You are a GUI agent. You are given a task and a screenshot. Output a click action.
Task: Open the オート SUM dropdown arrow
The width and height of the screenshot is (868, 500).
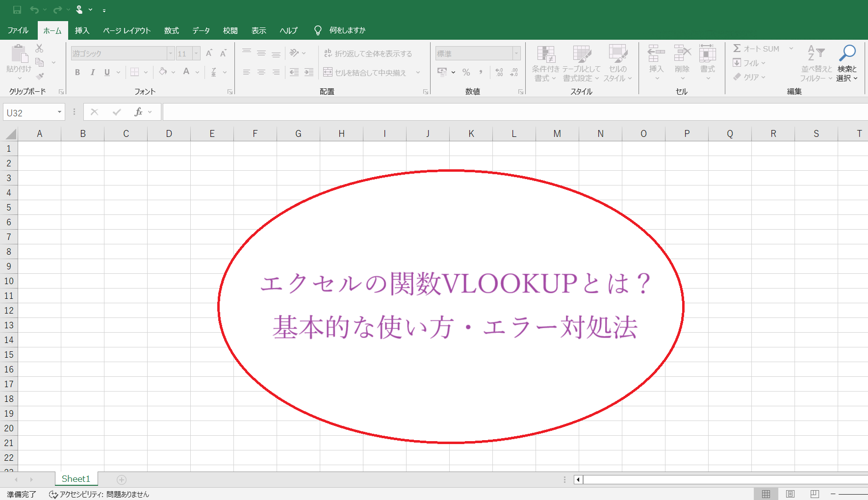click(x=791, y=49)
